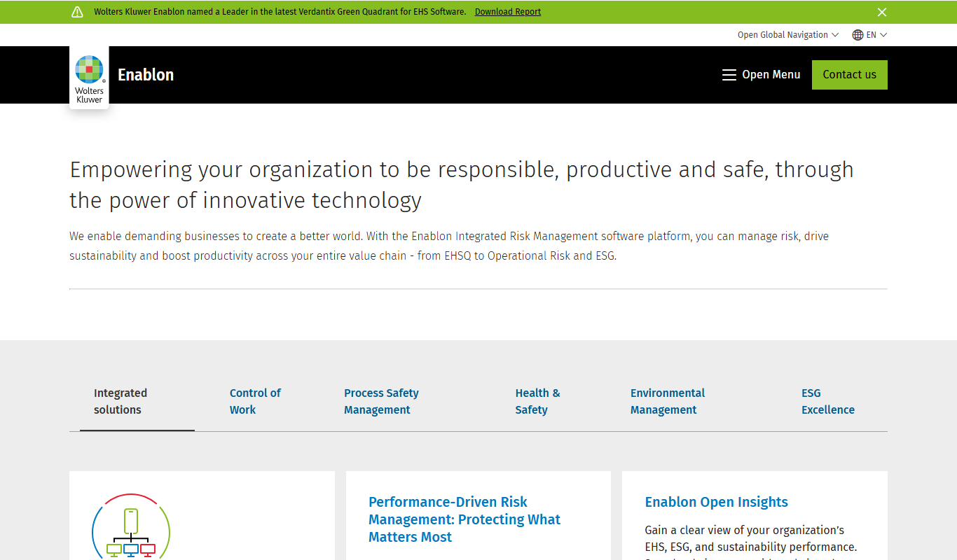Open the EN language selector chevron

[883, 35]
